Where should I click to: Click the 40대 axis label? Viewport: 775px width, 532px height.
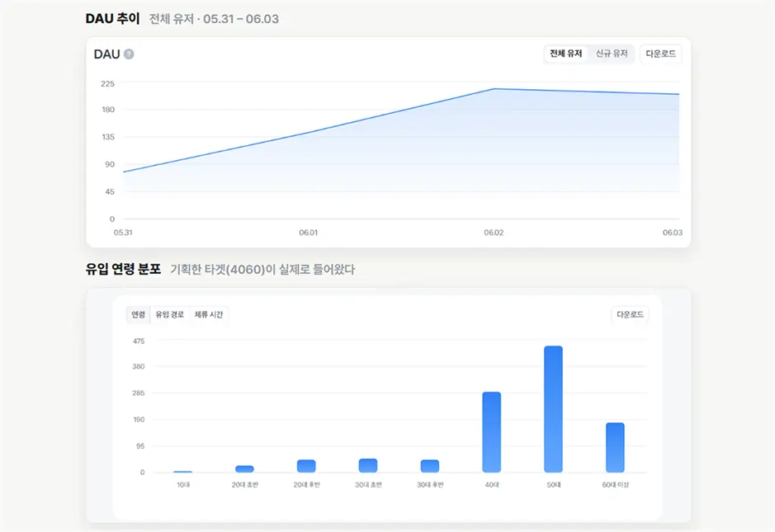pos(492,485)
